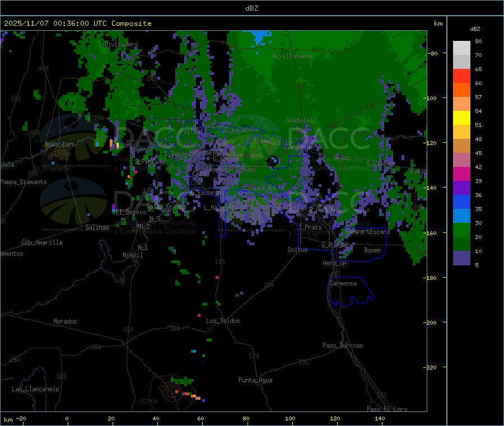This screenshot has width=504, height=426.
Task: Click the light blue echo cell near top
Action: 260,37
